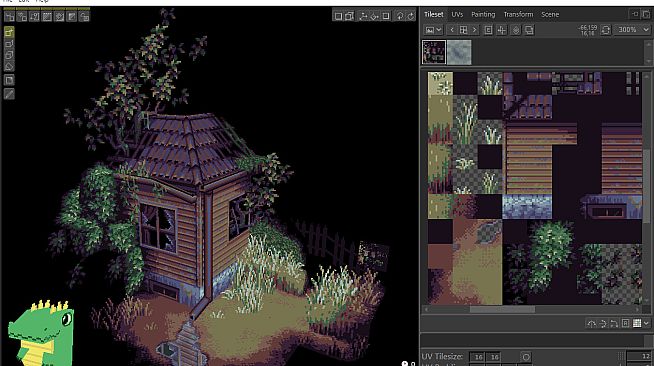Click the flip arc icon below tileset
The image size is (654, 366).
[x=591, y=323]
